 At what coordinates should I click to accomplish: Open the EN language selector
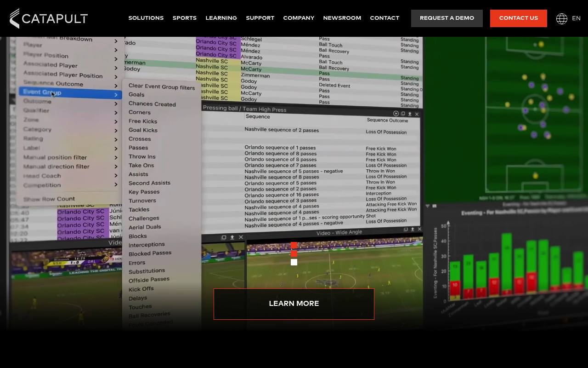coord(576,18)
